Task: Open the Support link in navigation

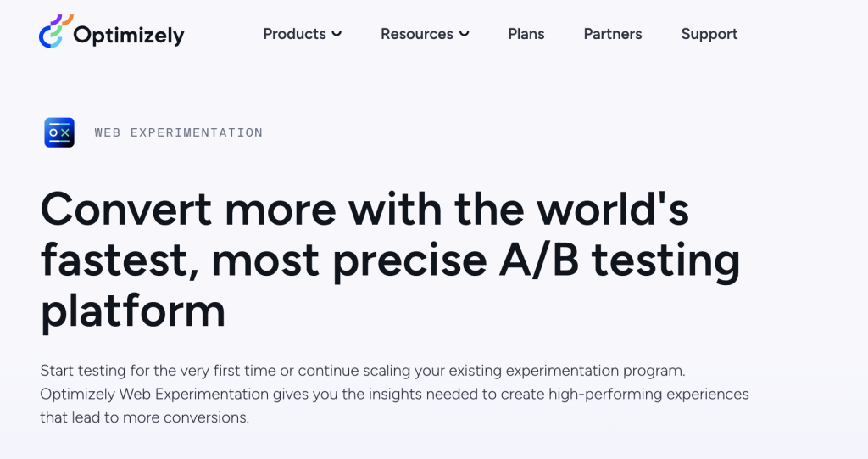Action: point(709,34)
